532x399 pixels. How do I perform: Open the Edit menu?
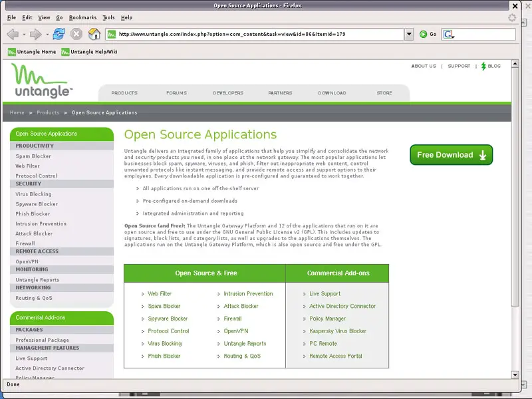point(27,18)
